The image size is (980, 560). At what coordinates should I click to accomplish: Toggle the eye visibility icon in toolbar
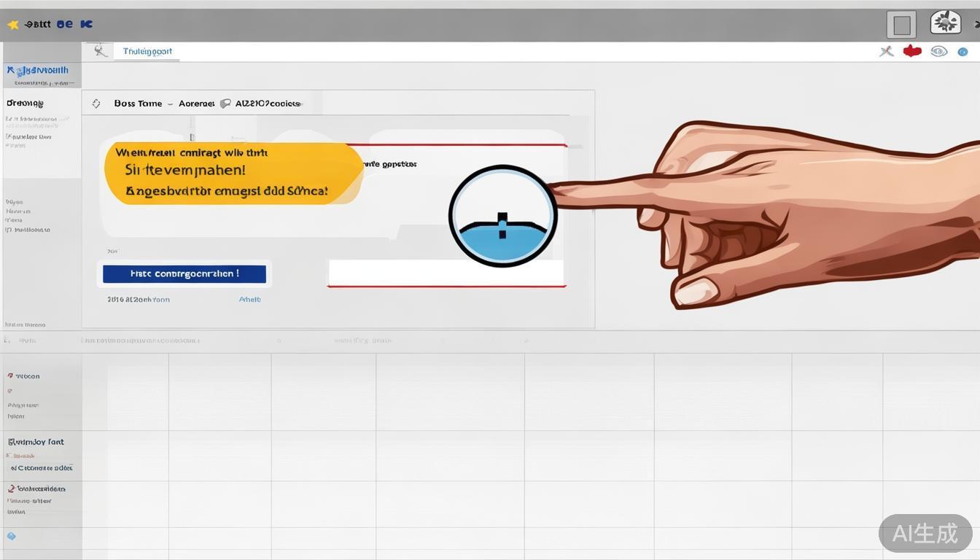(x=938, y=51)
